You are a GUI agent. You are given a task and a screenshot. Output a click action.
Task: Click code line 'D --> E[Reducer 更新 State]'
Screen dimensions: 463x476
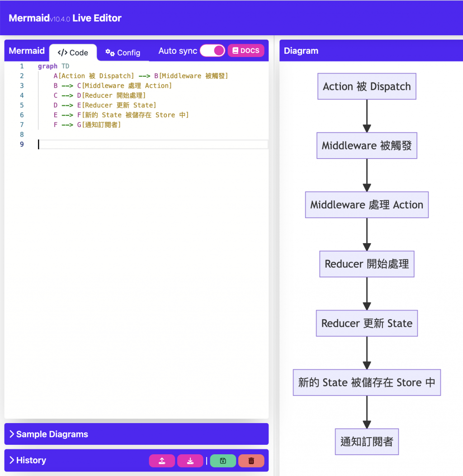pyautogui.click(x=105, y=105)
